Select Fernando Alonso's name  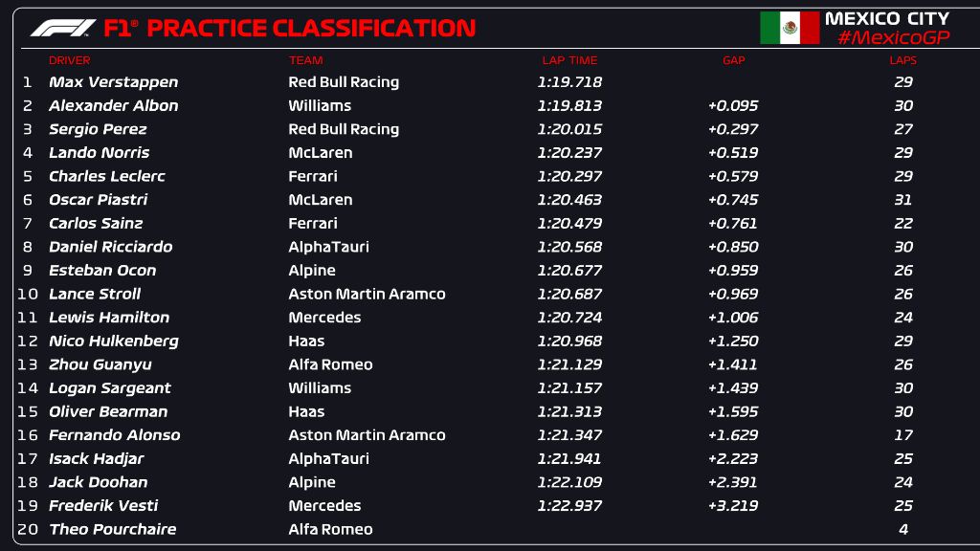coord(114,435)
